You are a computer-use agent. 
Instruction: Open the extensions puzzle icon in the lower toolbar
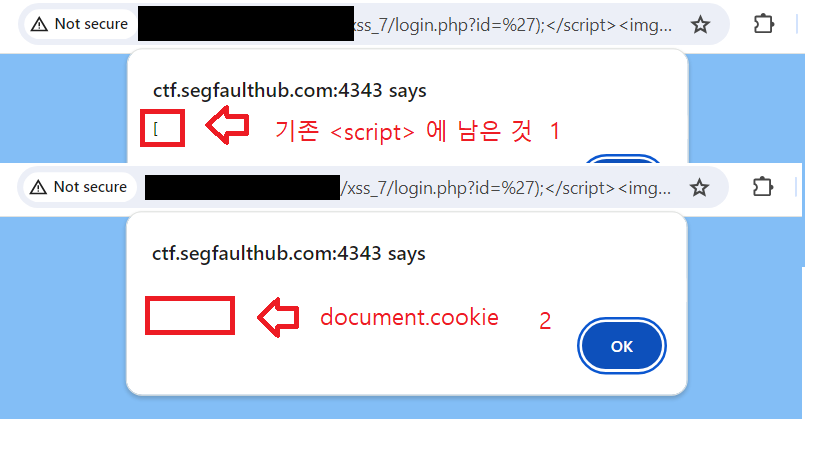click(x=762, y=187)
